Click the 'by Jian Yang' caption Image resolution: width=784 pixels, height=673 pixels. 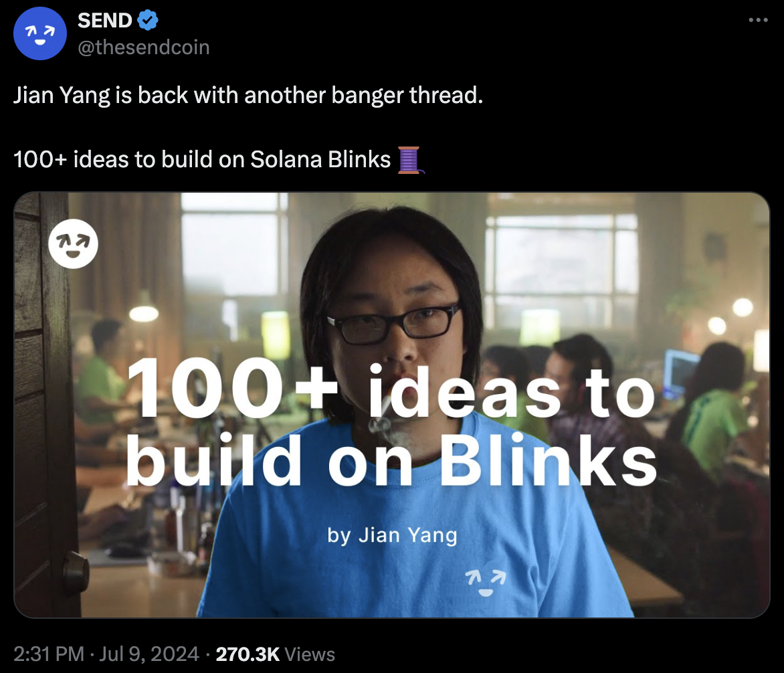393,535
